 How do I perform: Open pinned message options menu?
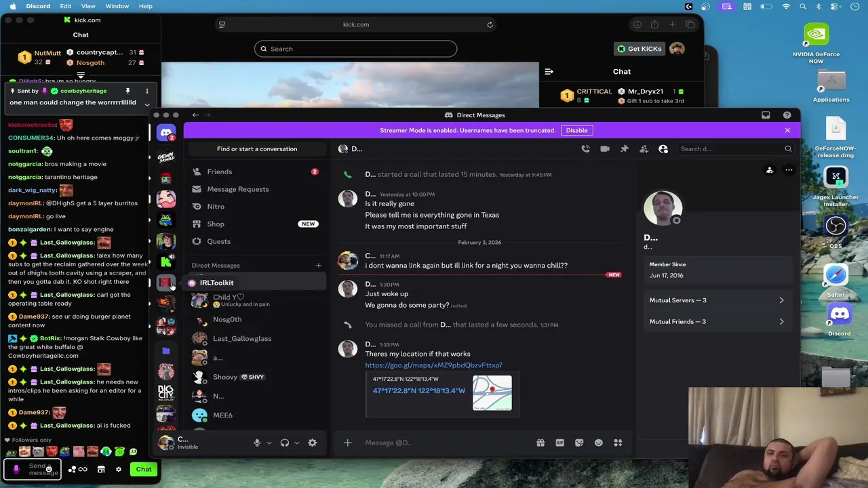146,91
